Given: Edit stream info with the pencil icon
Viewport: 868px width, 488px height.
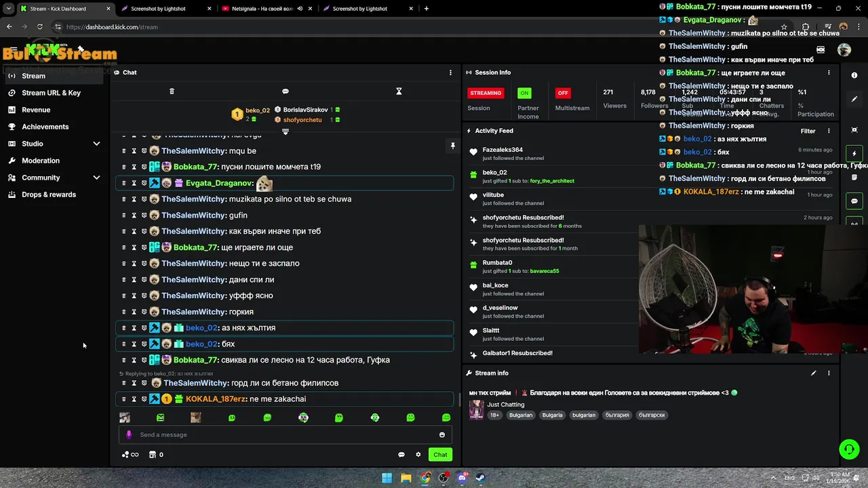Looking at the screenshot, I should [813, 373].
